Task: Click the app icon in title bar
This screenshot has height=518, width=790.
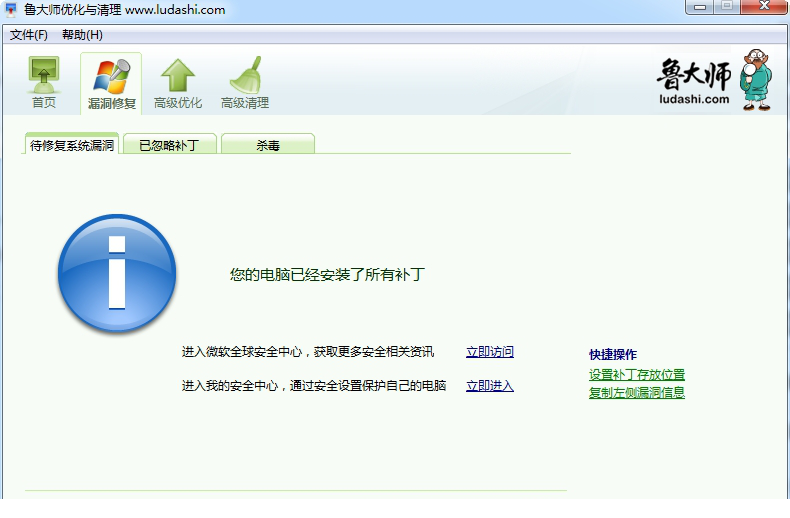Action: point(11,10)
